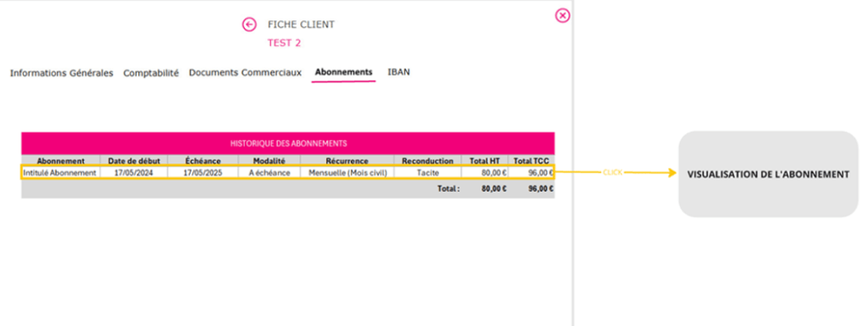
Task: Click the Échéance column header
Action: 203,160
